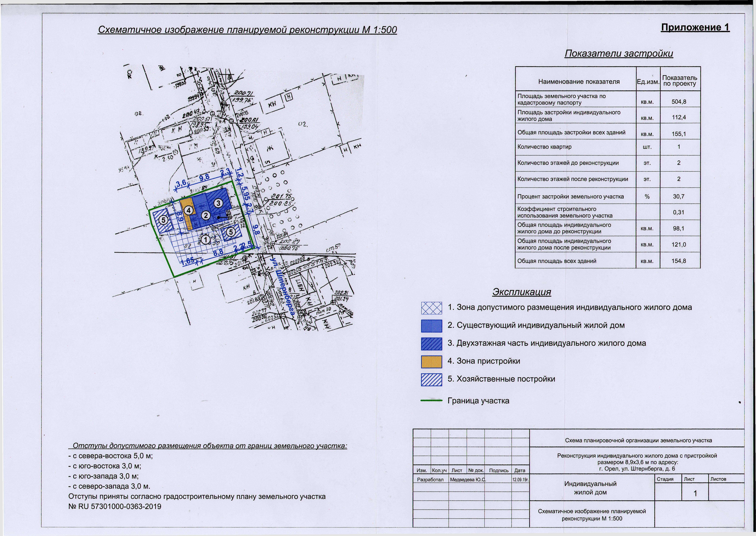
Task: Click the dimension '3,6' on the plan
Action: point(181,184)
